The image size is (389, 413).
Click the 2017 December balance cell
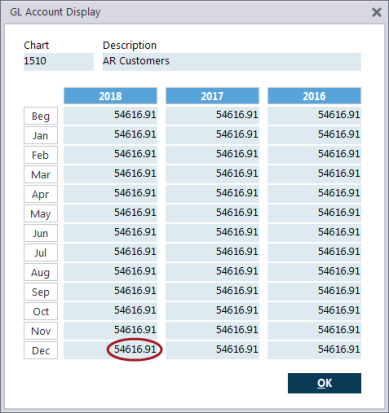pos(212,350)
